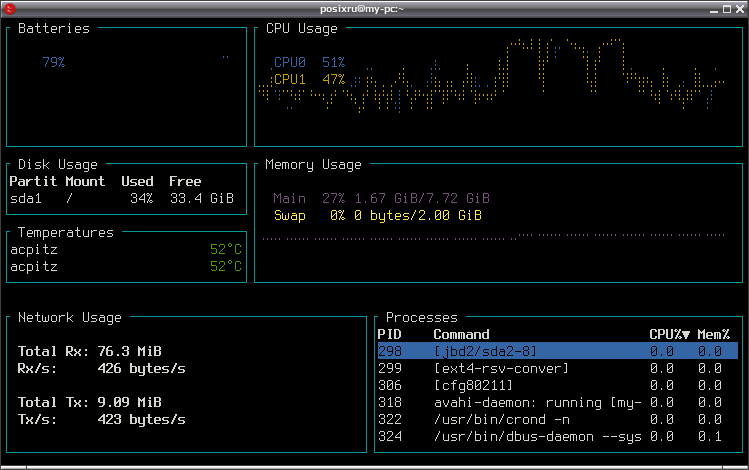Select the avahi-daemon process row

[x=557, y=403]
